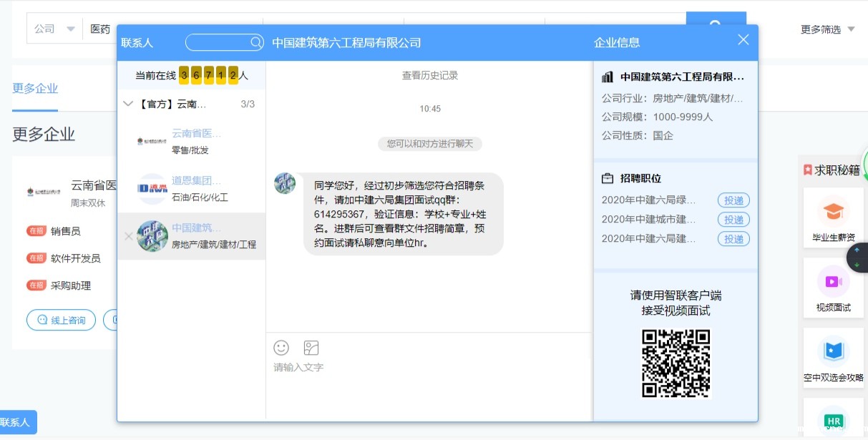Click the image attachment icon

point(311,348)
